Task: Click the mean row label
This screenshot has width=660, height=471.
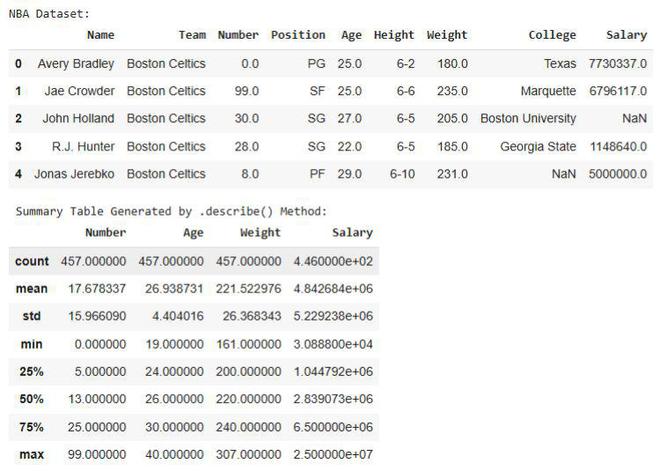Action: coord(32,289)
